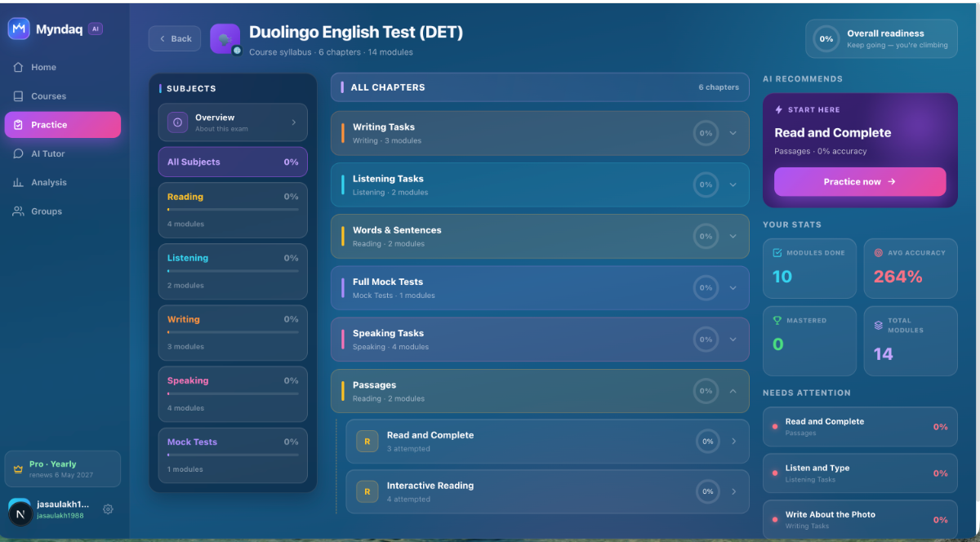The height and width of the screenshot is (542, 980).
Task: Select the Mock Tests subject card
Action: [x=233, y=455]
